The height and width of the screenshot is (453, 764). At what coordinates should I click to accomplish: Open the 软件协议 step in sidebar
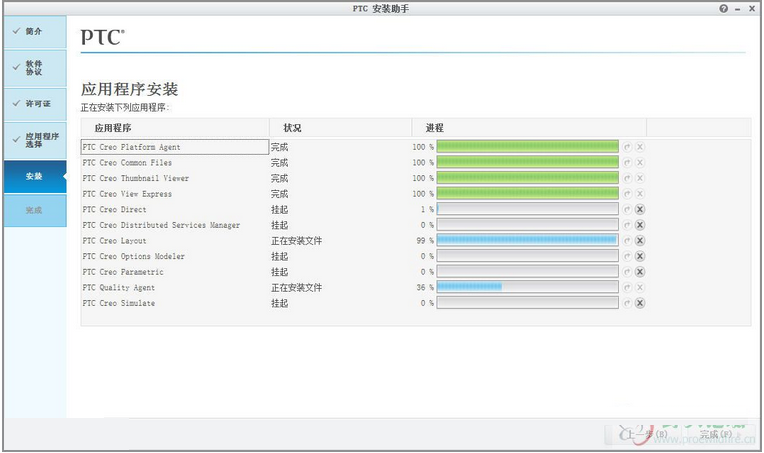[34, 67]
